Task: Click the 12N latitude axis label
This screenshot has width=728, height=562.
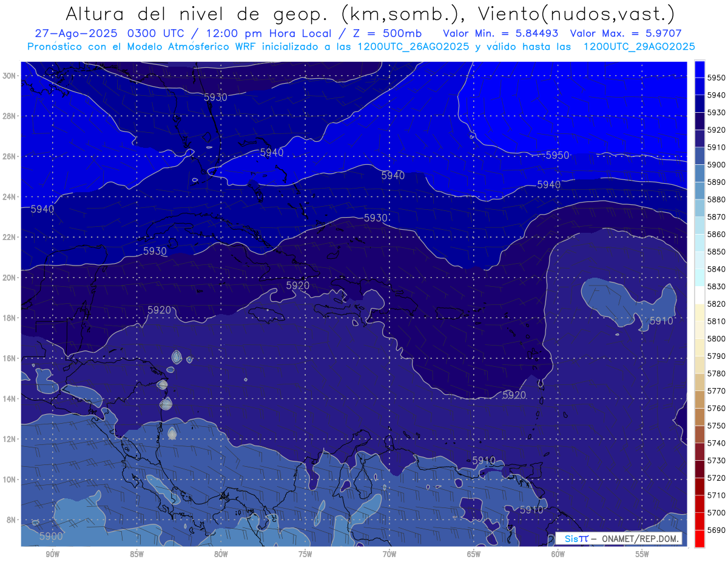Action: coord(10,439)
